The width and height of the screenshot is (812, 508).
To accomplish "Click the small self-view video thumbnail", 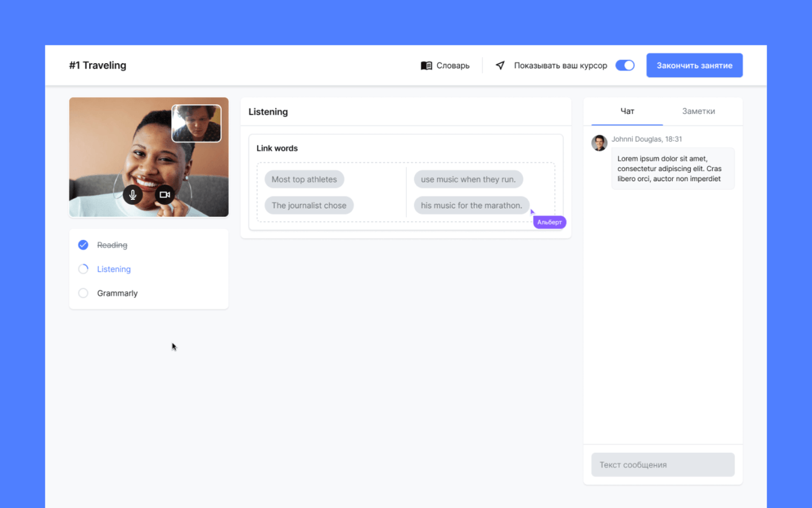I will pyautogui.click(x=196, y=124).
